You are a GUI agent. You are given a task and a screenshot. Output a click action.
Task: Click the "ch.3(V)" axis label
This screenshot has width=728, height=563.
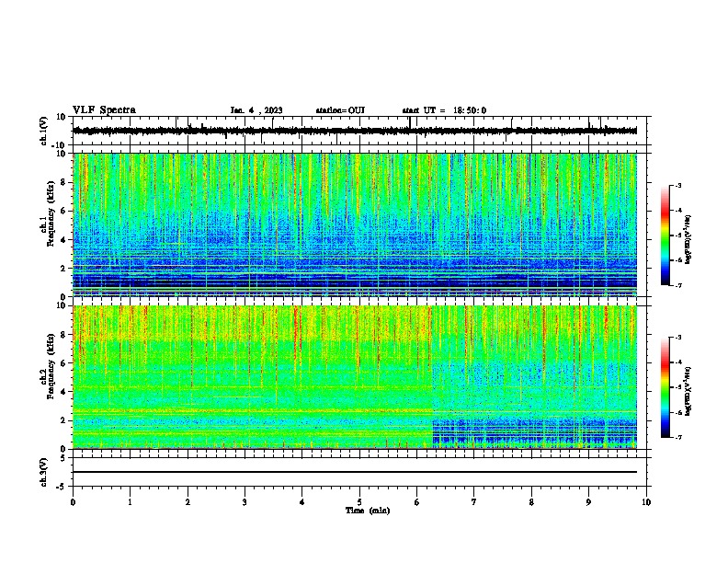pos(44,472)
